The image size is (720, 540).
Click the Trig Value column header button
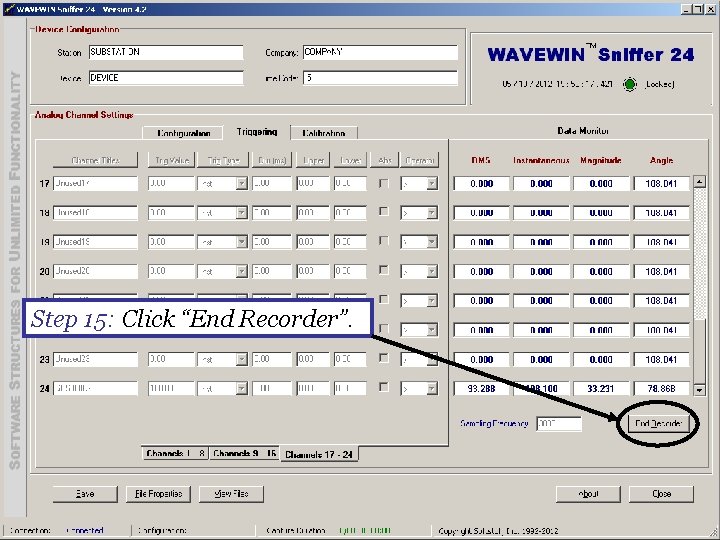pyautogui.click(x=172, y=160)
